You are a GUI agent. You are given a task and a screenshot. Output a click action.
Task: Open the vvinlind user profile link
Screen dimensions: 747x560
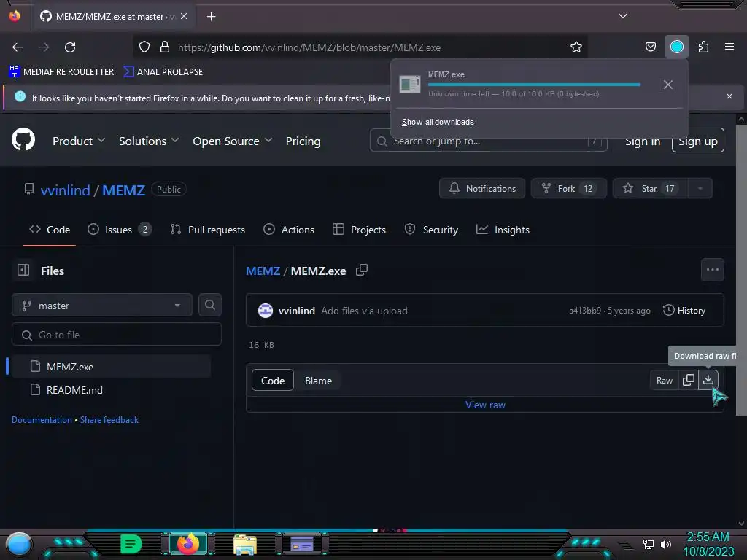pyautogui.click(x=65, y=190)
